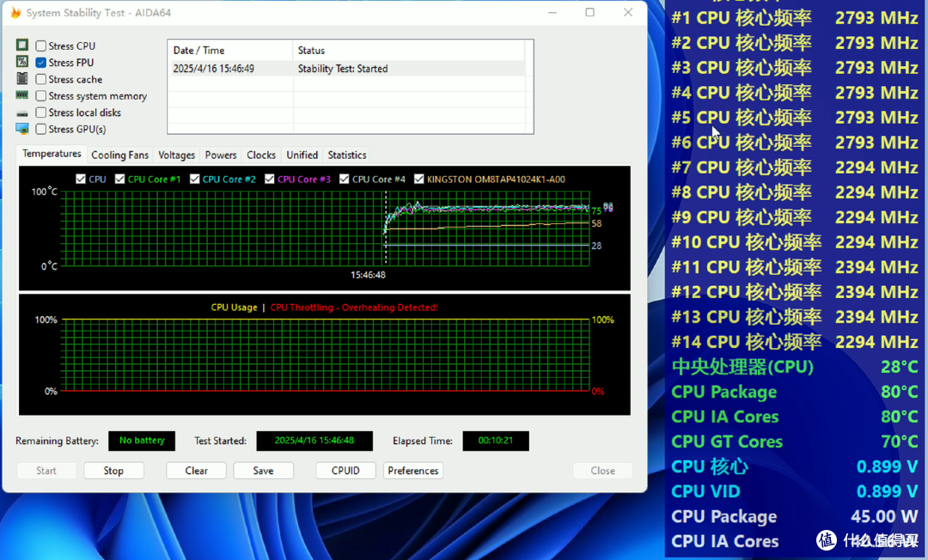928x560 pixels.
Task: Open the Powers tab
Action: (x=221, y=155)
